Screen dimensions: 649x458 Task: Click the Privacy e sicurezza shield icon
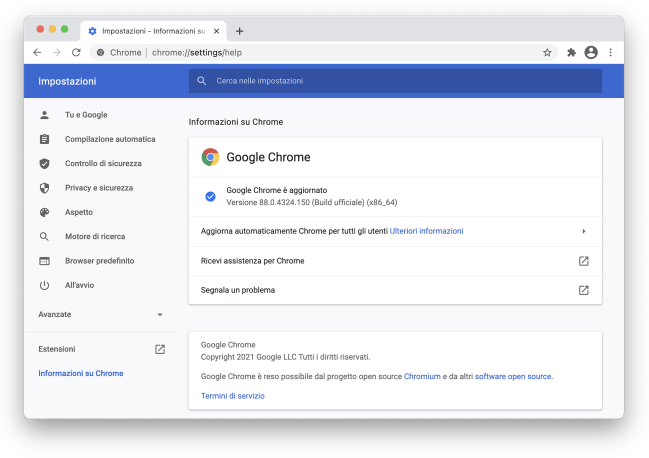point(44,188)
